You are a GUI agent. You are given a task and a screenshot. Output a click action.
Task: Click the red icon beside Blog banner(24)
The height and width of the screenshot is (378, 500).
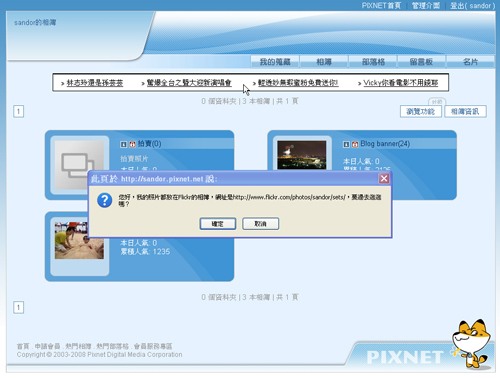point(355,144)
